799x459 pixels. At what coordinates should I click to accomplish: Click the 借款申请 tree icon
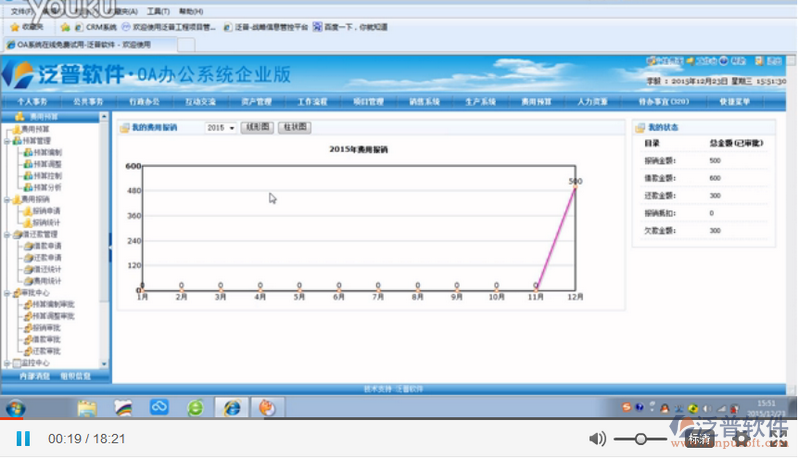coord(27,246)
